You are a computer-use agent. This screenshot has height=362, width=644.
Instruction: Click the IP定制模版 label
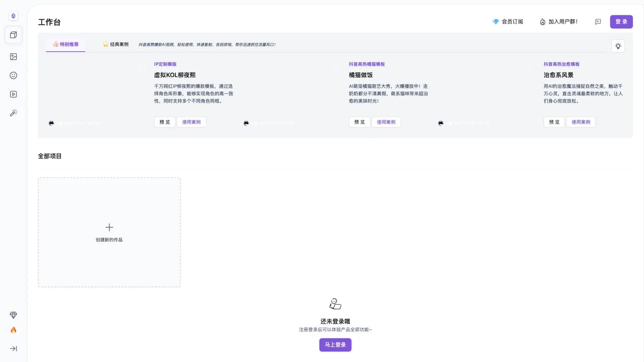pyautogui.click(x=165, y=64)
